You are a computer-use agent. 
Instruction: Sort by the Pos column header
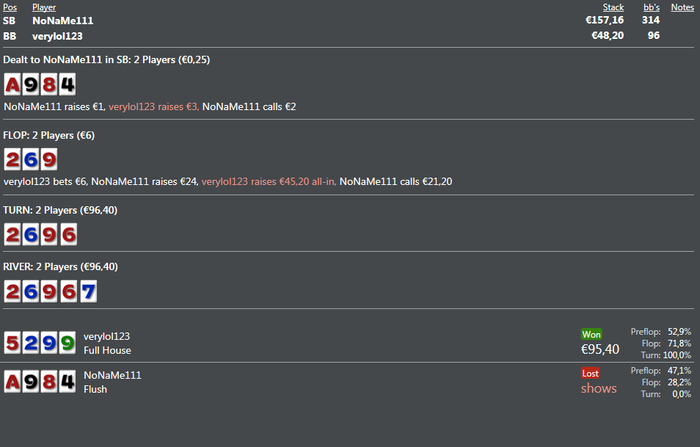click(x=10, y=7)
